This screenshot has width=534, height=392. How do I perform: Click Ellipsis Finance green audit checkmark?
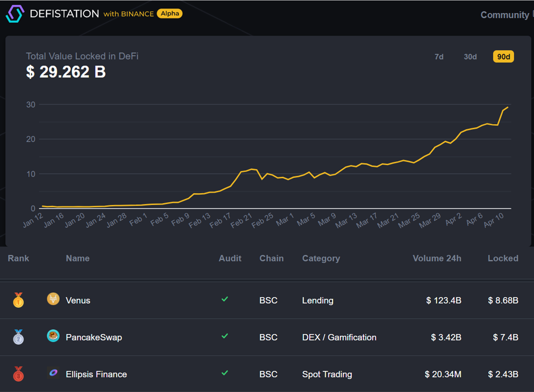[225, 373]
